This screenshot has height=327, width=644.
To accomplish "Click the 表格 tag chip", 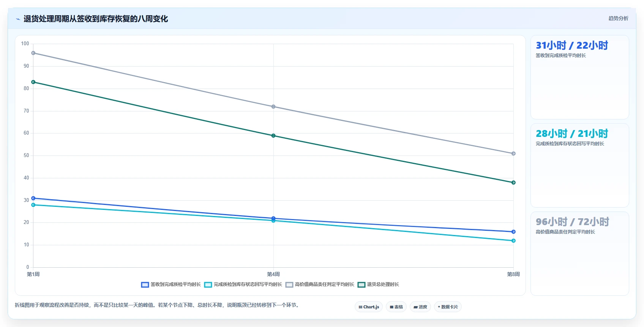I will coord(396,307).
